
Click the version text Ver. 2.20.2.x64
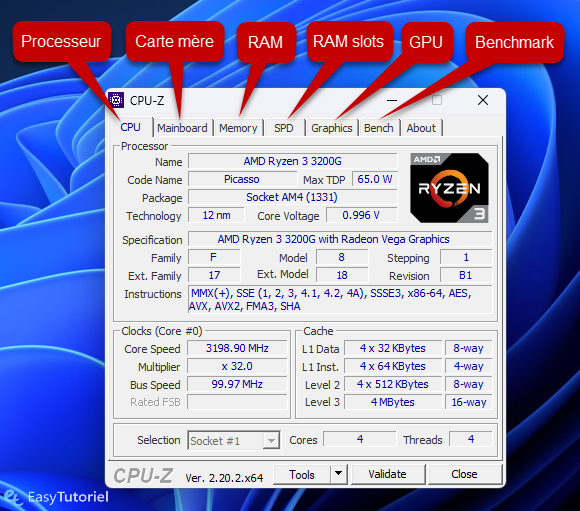tap(224, 478)
